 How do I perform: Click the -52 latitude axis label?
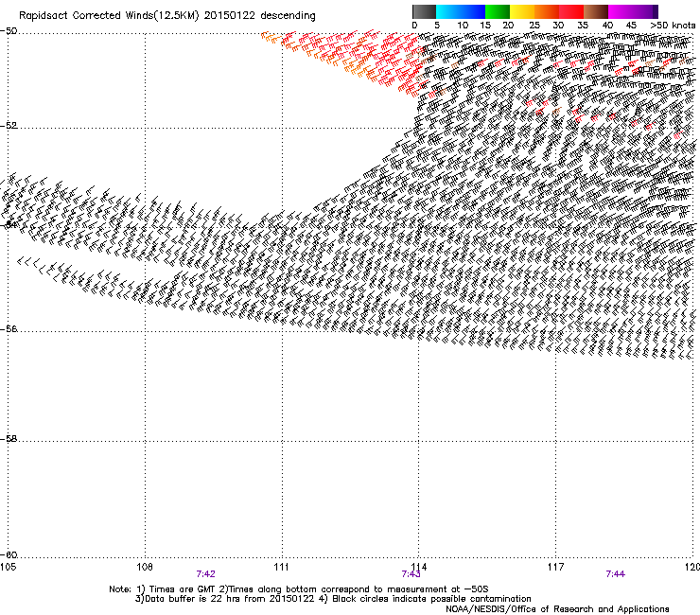point(9,126)
